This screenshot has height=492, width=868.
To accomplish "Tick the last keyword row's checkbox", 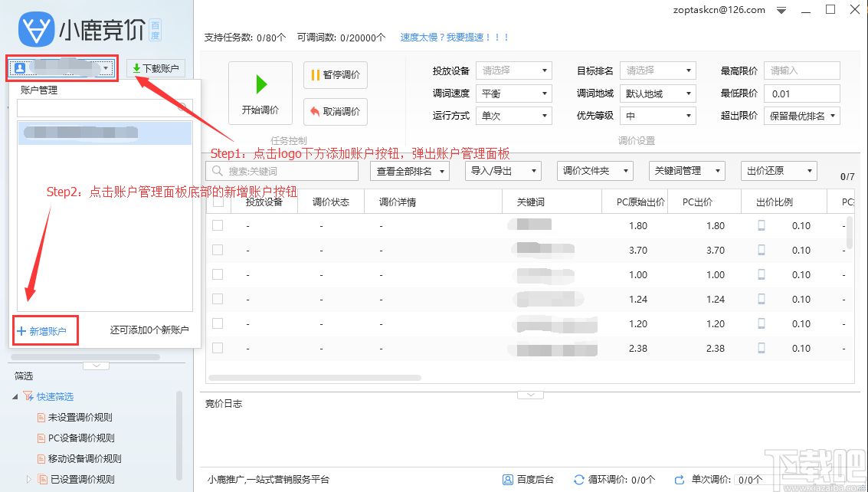I will tap(217, 348).
